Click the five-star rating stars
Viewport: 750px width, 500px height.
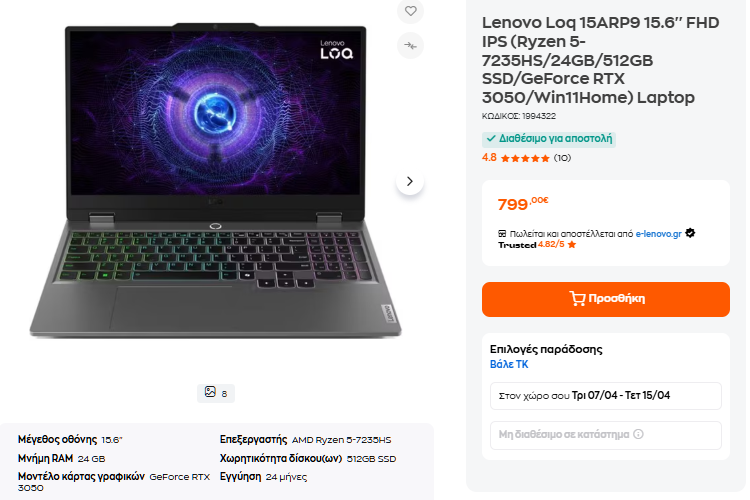coord(525,158)
